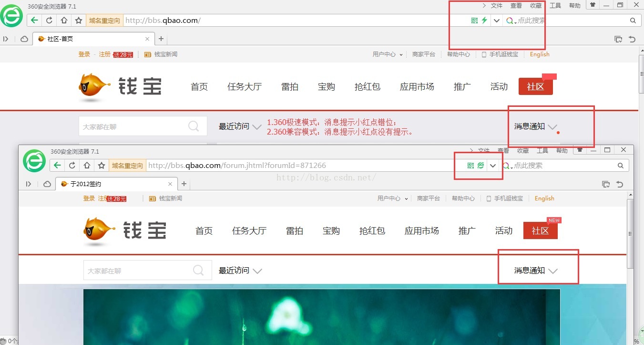Viewport: 644px width, 345px height.
Task: Click 钱宝新闻 in the rear window
Action: tap(165, 54)
